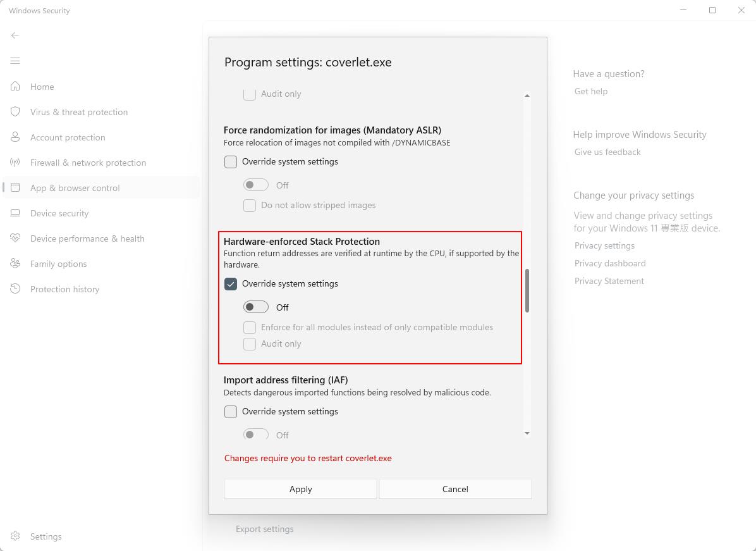Check Override system settings for Mandatory ASLR
The image size is (756, 551).
coord(231,162)
